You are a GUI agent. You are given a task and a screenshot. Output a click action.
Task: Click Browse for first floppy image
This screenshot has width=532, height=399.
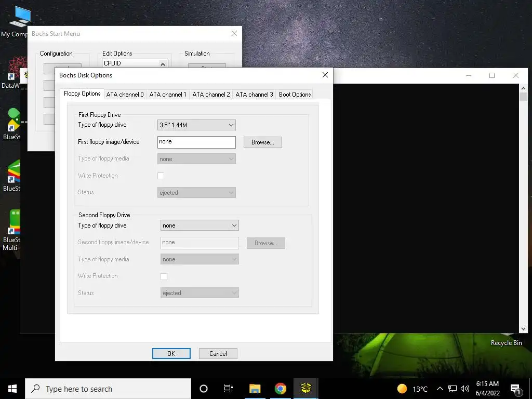262,142
